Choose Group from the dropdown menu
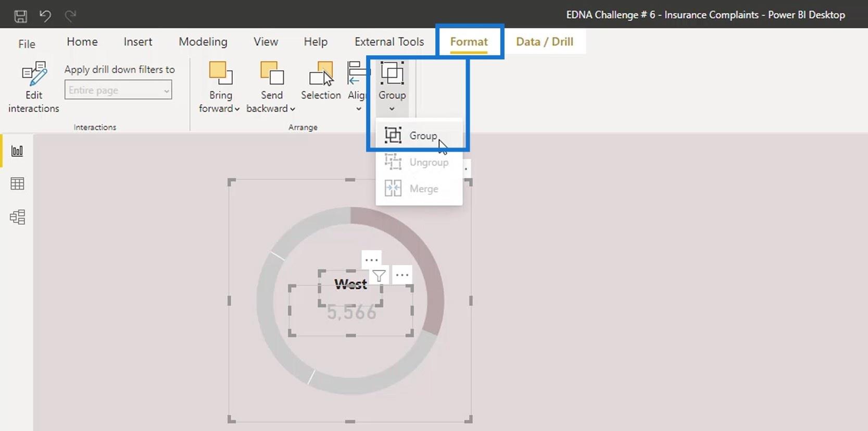The height and width of the screenshot is (431, 868). coord(419,136)
